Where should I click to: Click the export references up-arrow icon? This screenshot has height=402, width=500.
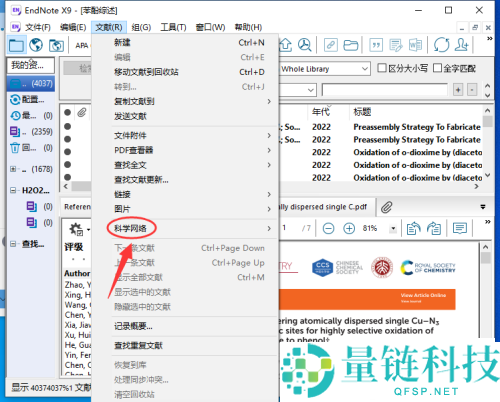pos(286,45)
